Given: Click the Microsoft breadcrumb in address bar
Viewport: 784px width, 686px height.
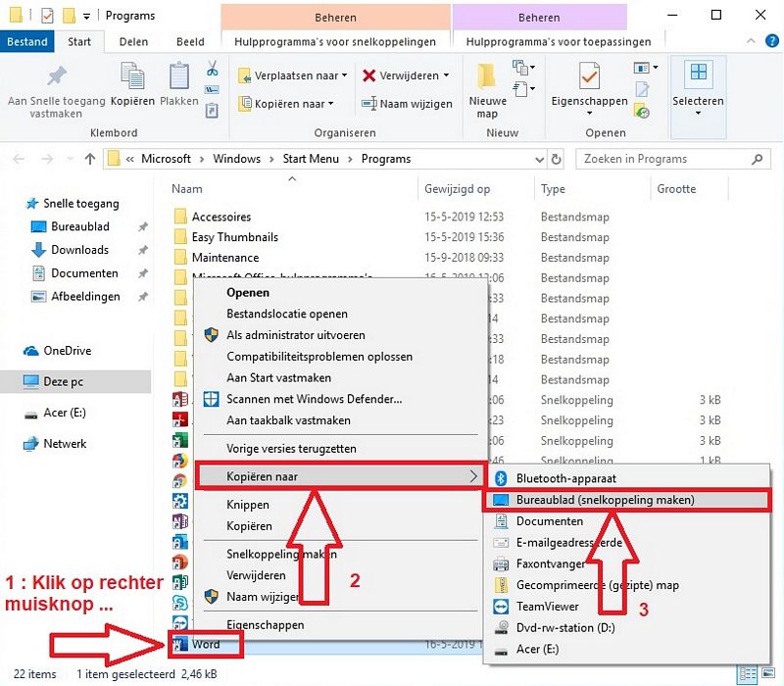Looking at the screenshot, I should tap(166, 159).
